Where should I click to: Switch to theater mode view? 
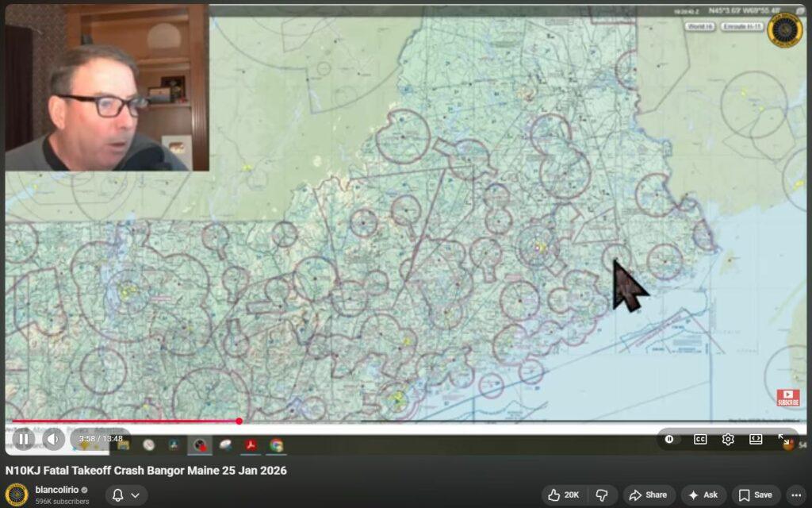(x=756, y=439)
